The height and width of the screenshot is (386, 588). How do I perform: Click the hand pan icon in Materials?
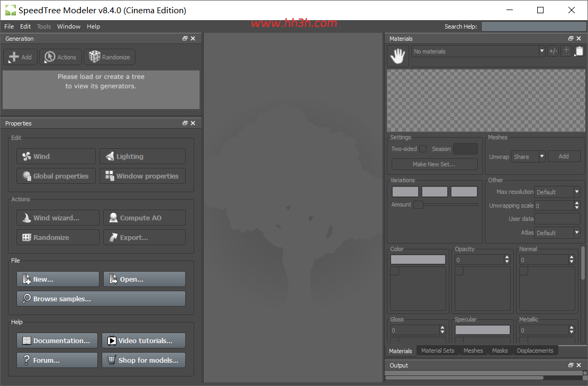point(397,56)
